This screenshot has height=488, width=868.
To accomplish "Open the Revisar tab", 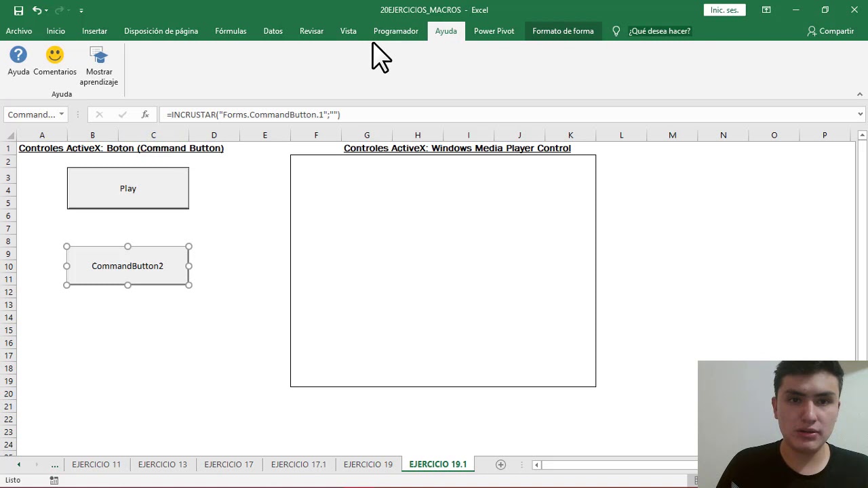I will click(311, 31).
